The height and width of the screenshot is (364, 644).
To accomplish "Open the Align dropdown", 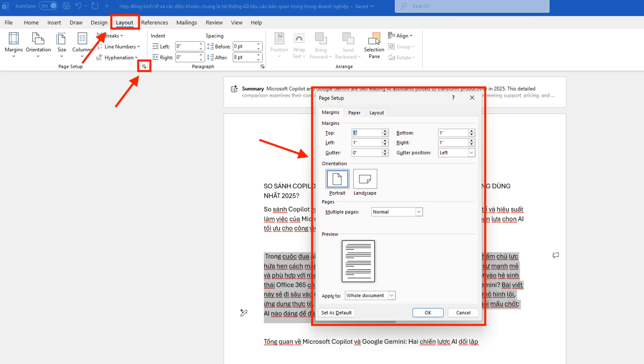I will coord(400,36).
